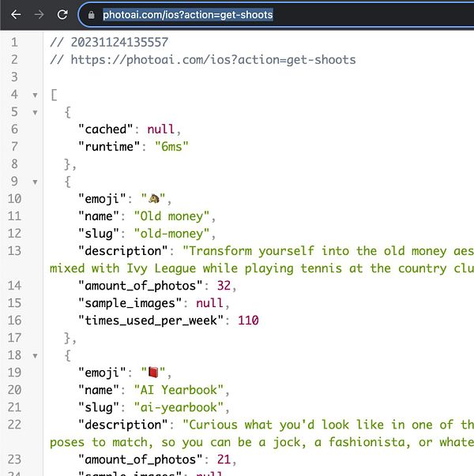The image size is (474, 476).
Task: Click the "times_used_per_week" key
Action: point(151,320)
